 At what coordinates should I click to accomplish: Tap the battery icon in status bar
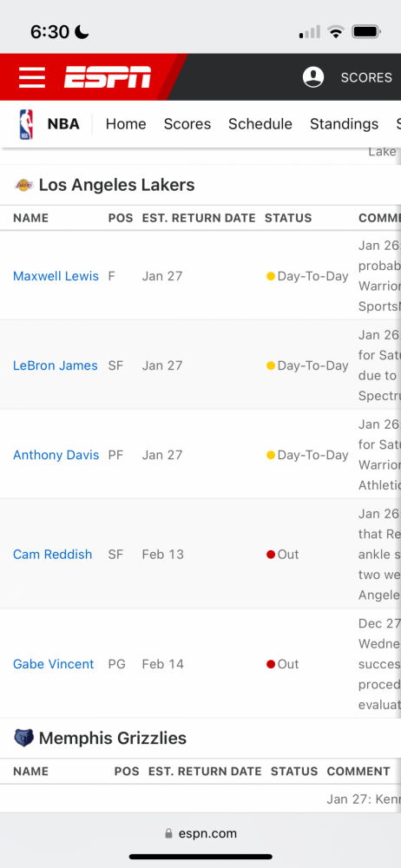click(x=366, y=31)
